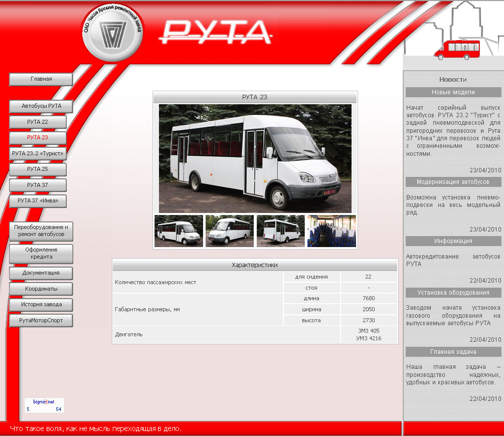
Task: Click the Характеристики table header
Action: click(x=255, y=265)
